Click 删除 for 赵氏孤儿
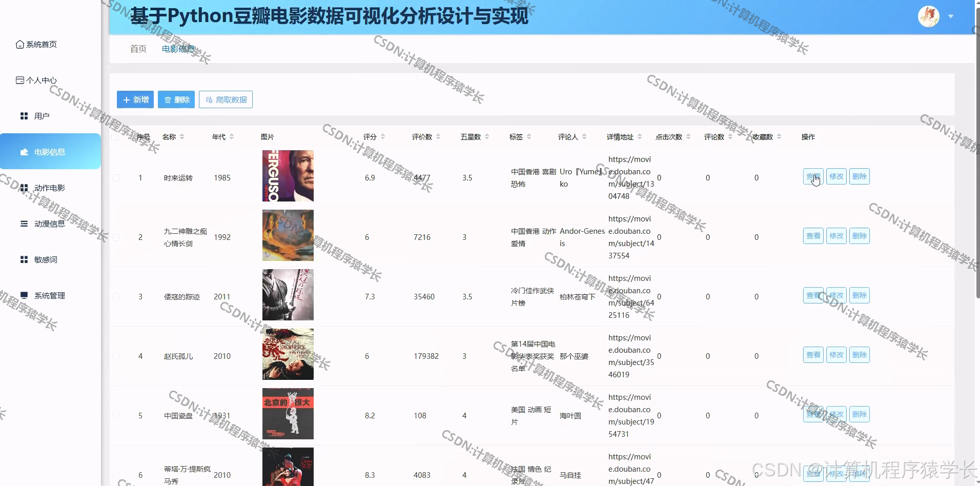This screenshot has width=980, height=486. pos(860,355)
